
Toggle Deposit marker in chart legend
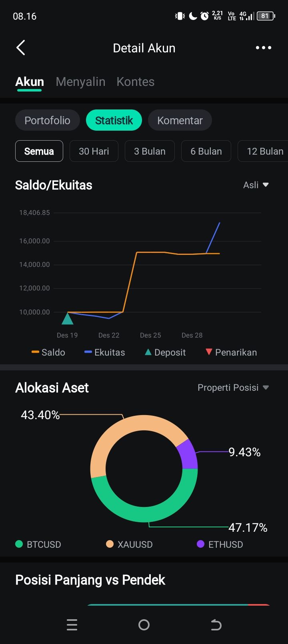165,352
